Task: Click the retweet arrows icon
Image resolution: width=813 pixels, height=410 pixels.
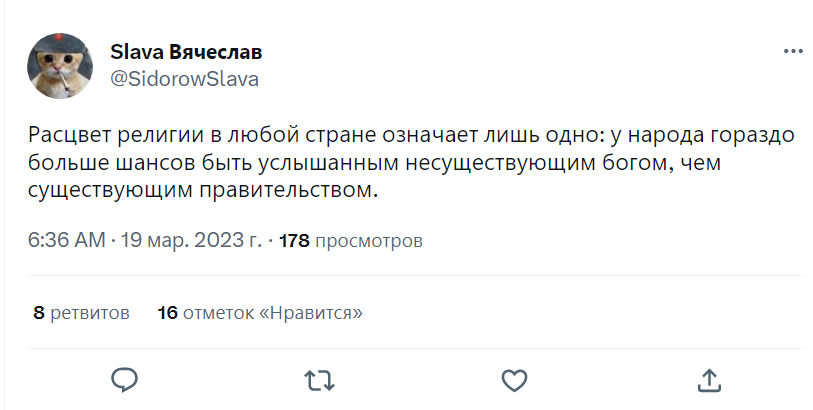Action: [x=318, y=380]
